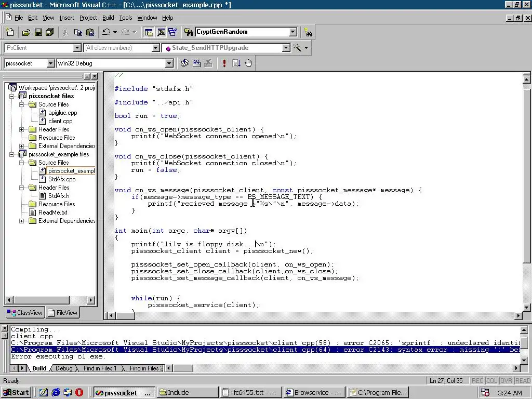Click the Undo arrow icon
532x399 pixels.
click(x=106, y=32)
